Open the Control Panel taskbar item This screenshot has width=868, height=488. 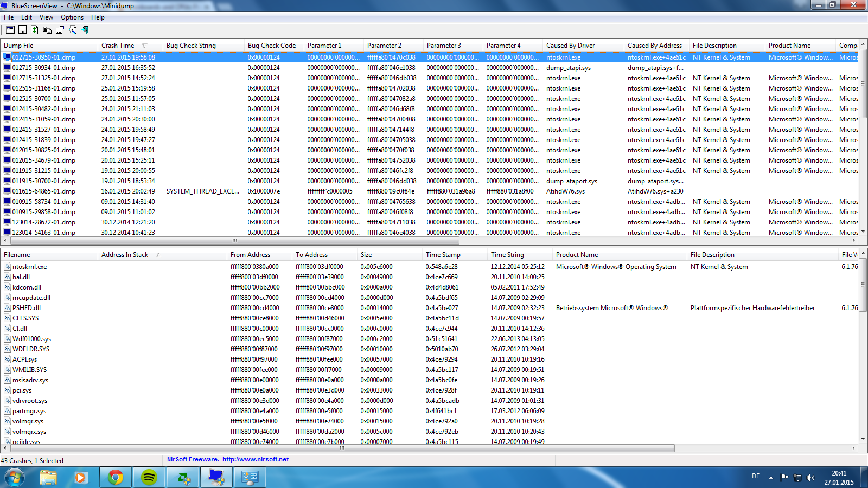[x=250, y=478]
